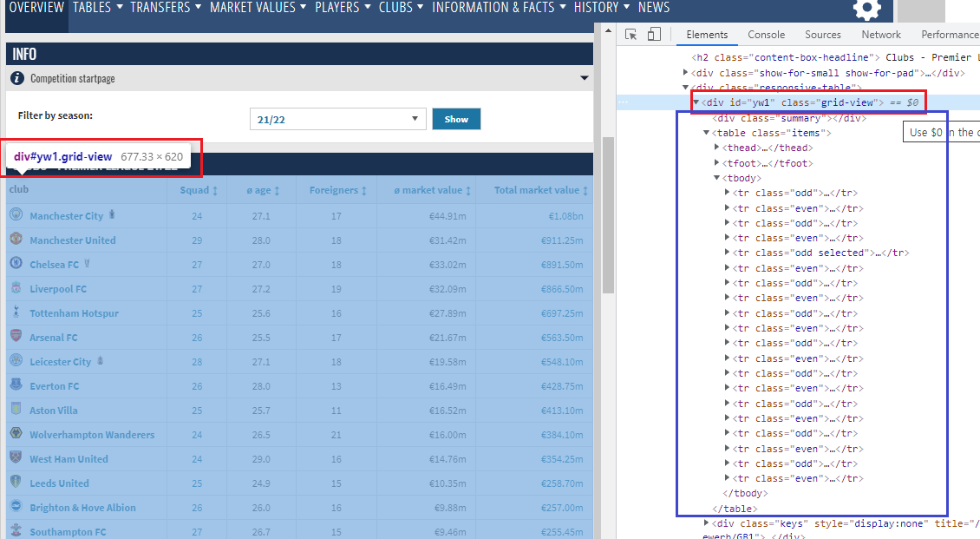Click the Tottenham Hotspur club crest
This screenshot has width=980, height=539.
pyautogui.click(x=16, y=312)
